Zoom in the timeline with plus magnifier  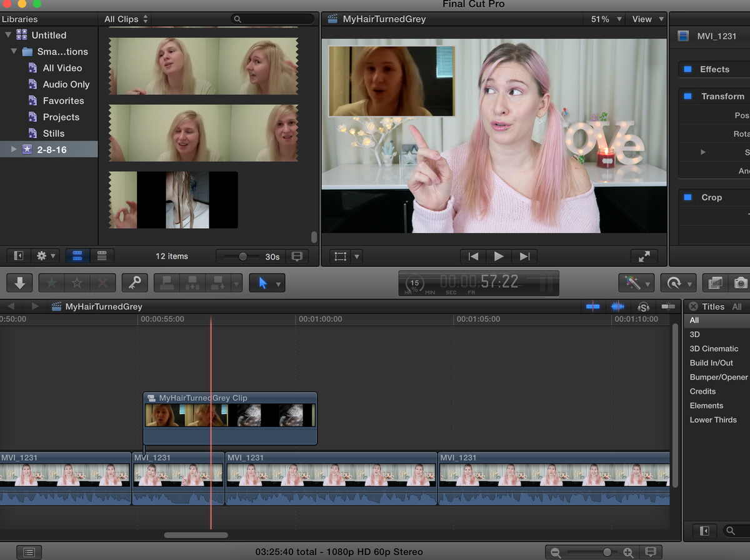pyautogui.click(x=628, y=552)
